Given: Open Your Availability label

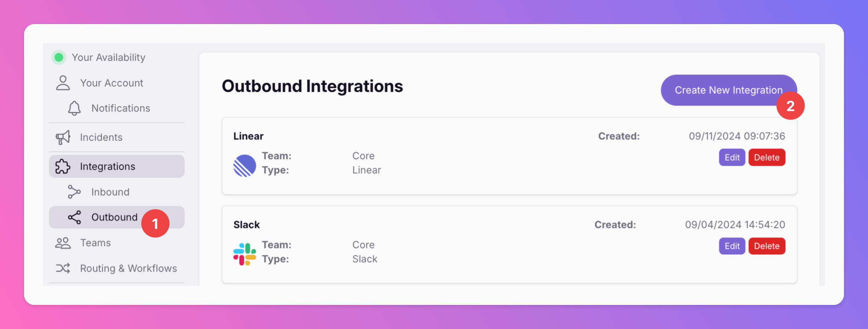Looking at the screenshot, I should point(108,57).
